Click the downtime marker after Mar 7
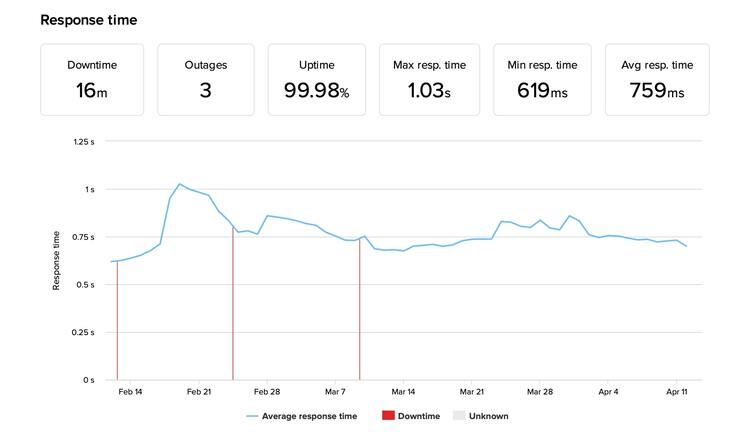The image size is (750, 432). pyautogui.click(x=360, y=310)
